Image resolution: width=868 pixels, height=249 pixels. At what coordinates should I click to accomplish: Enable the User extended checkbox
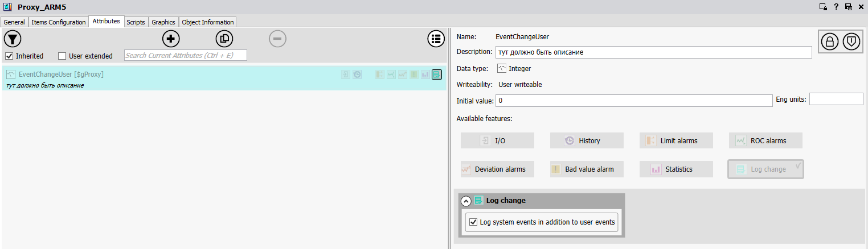(x=62, y=56)
